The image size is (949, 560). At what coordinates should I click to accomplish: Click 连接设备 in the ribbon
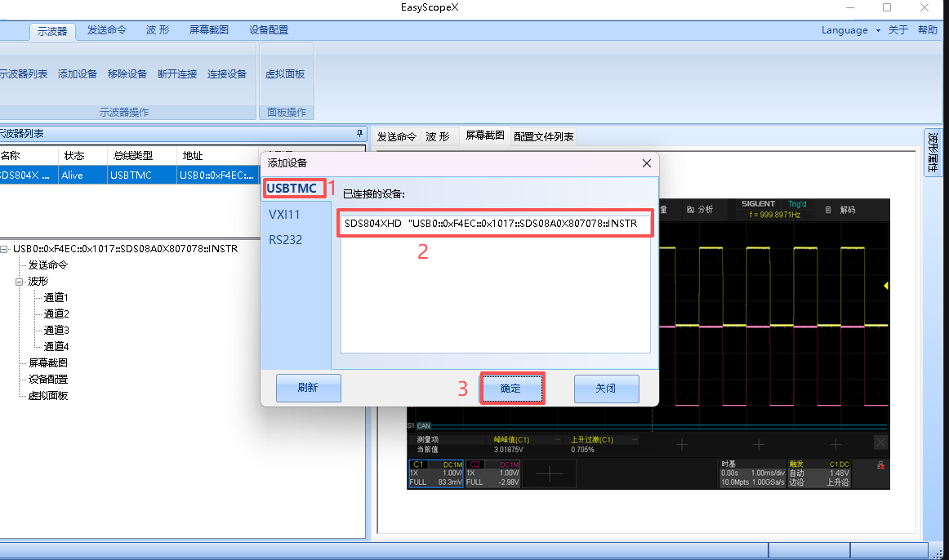227,73
